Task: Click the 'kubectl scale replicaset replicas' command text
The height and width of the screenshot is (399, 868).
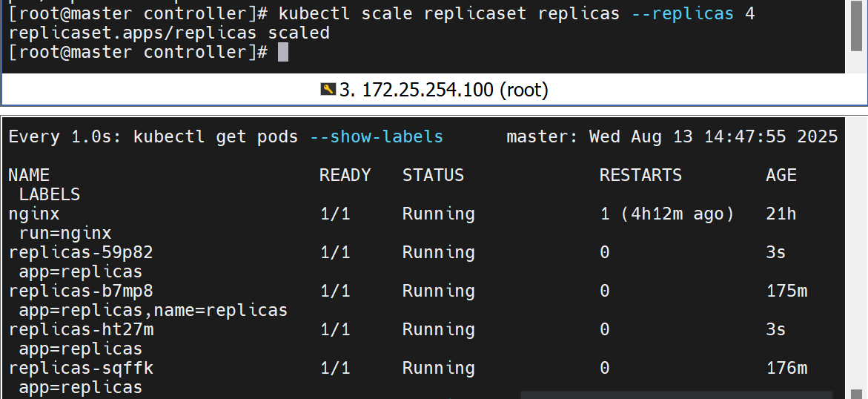Action: point(449,13)
